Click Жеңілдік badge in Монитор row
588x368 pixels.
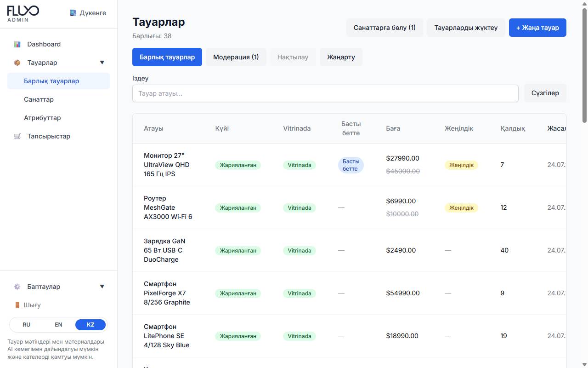pos(461,165)
